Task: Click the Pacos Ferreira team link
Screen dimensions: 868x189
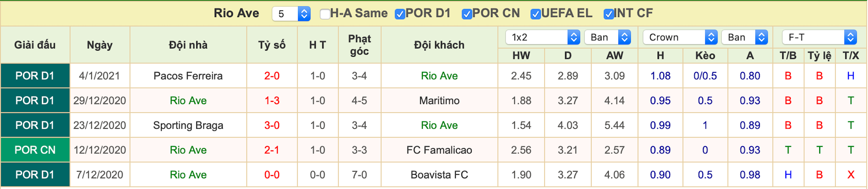Action: 188,76
